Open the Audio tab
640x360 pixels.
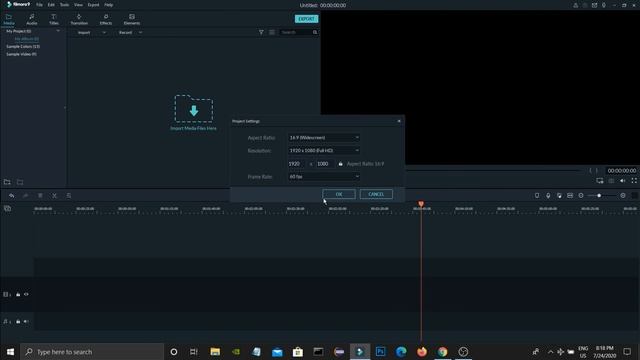click(x=31, y=19)
